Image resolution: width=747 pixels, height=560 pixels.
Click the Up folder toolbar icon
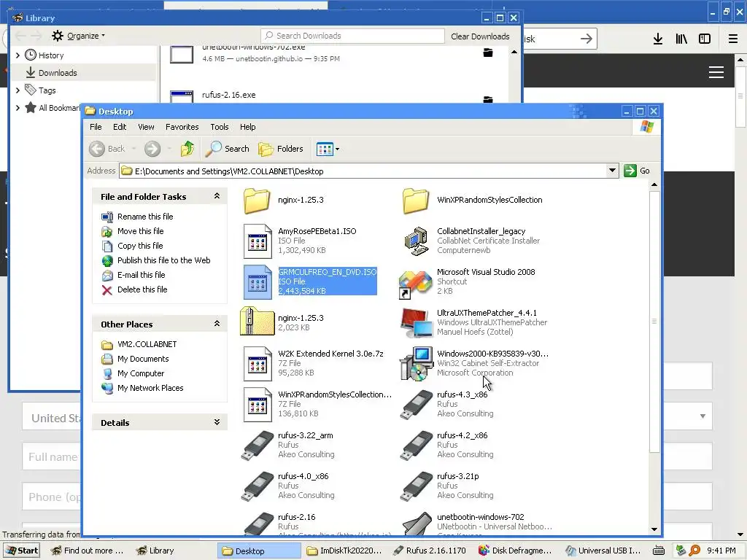tap(187, 149)
